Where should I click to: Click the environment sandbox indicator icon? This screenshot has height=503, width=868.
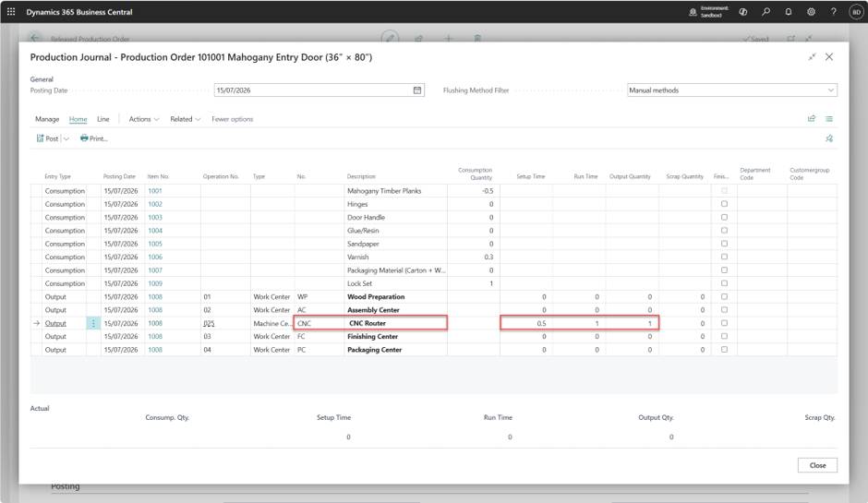coord(693,12)
